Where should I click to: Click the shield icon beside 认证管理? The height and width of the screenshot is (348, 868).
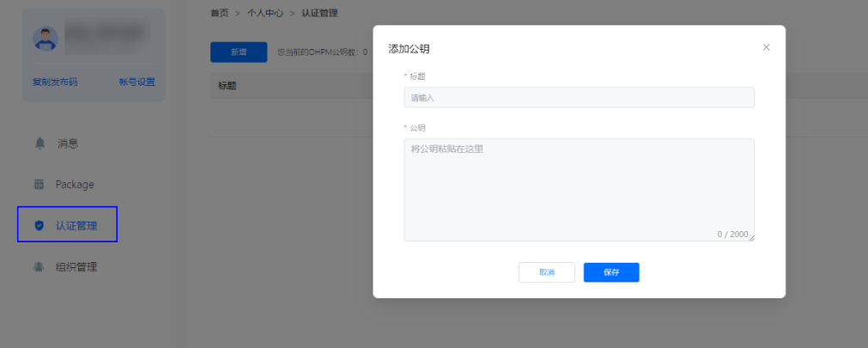[39, 226]
